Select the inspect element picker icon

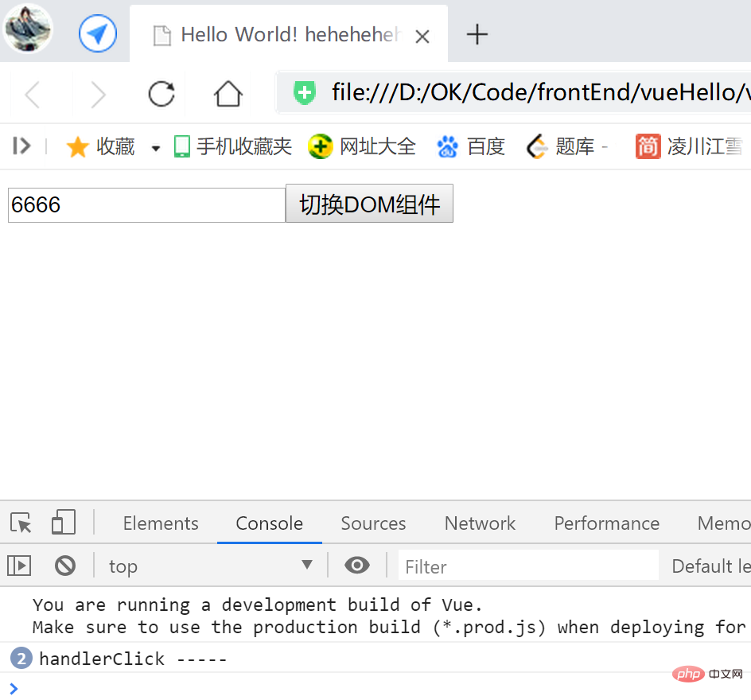19,523
